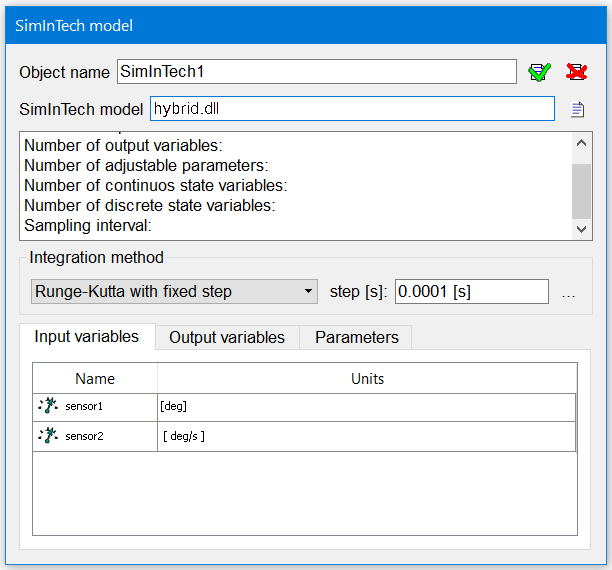Click the green checkmark confirm icon
Image resolution: width=612 pixels, height=570 pixels.
[539, 72]
